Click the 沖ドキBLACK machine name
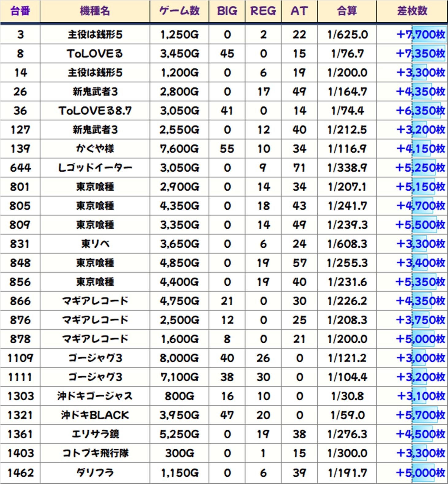The height and width of the screenshot is (484, 448). 95,415
